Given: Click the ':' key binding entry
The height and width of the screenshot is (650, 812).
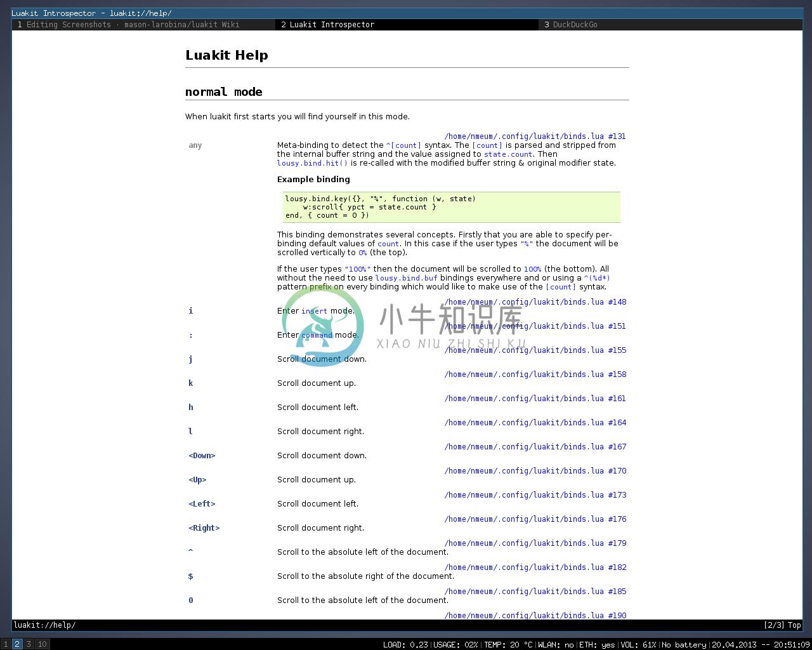Looking at the screenshot, I should (190, 335).
